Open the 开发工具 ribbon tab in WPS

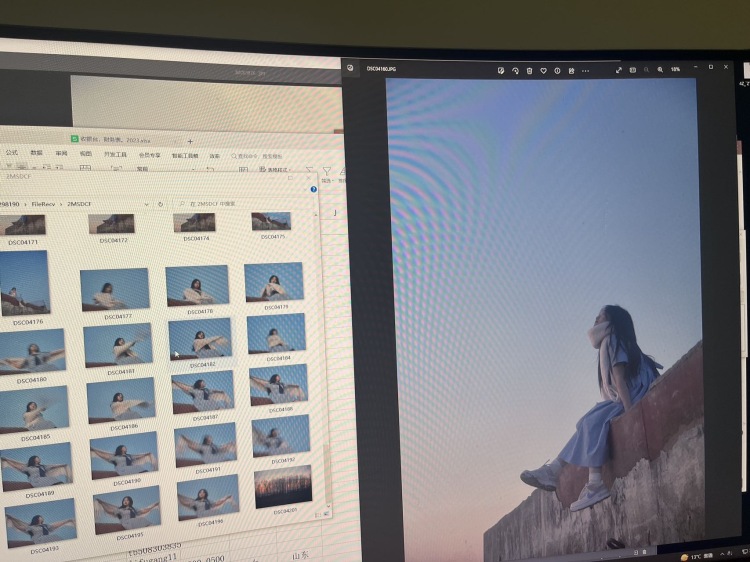(x=115, y=154)
